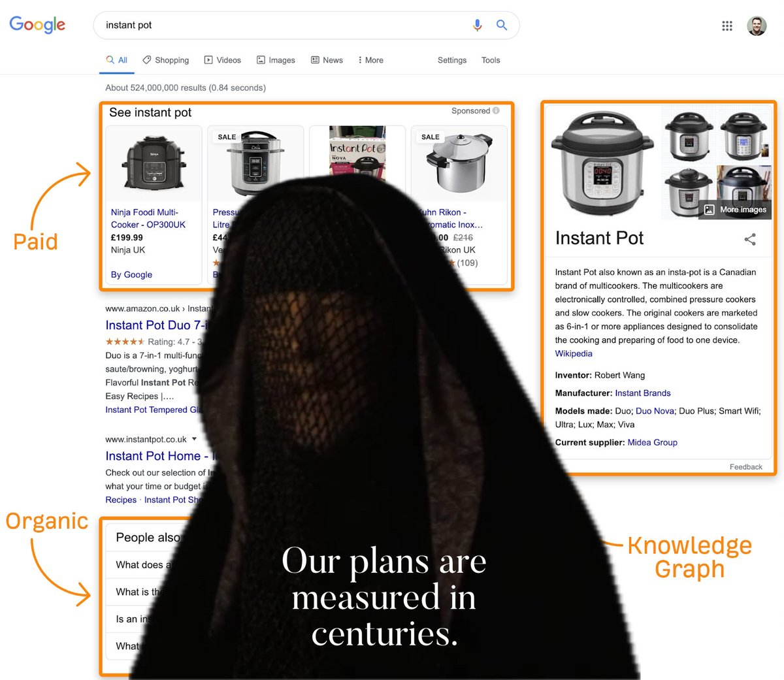
Task: Select the All tab
Action: pos(117,60)
